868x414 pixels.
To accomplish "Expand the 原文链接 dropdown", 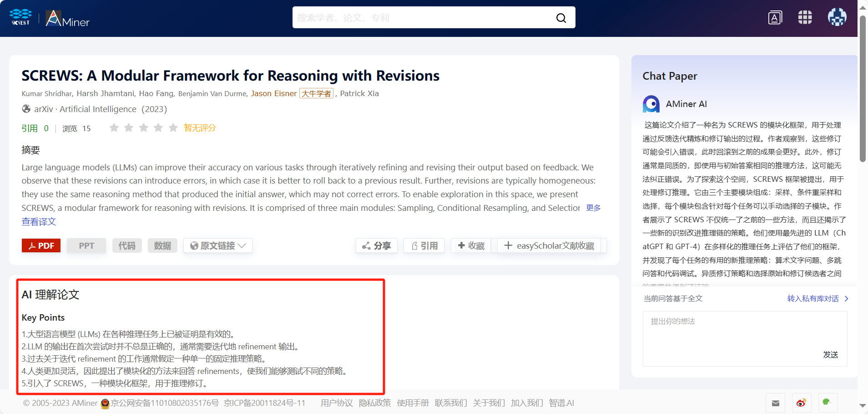I will (x=218, y=246).
